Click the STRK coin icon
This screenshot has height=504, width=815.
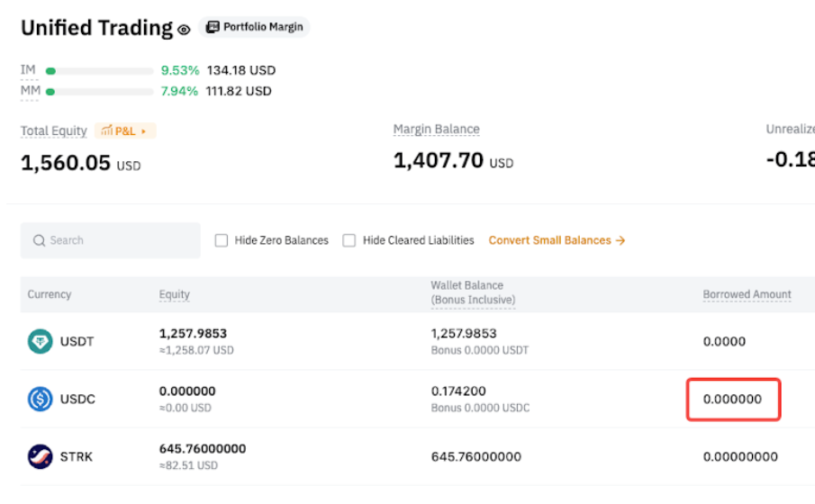point(40,456)
